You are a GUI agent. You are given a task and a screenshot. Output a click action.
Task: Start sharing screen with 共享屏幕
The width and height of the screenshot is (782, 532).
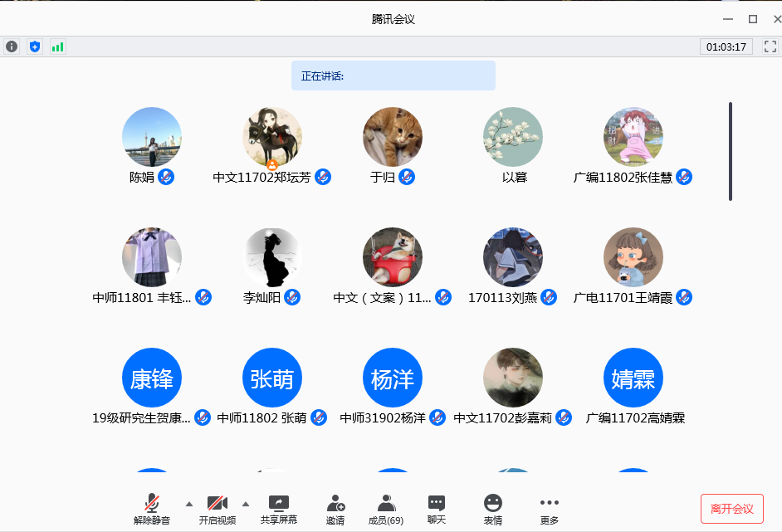coord(279,509)
